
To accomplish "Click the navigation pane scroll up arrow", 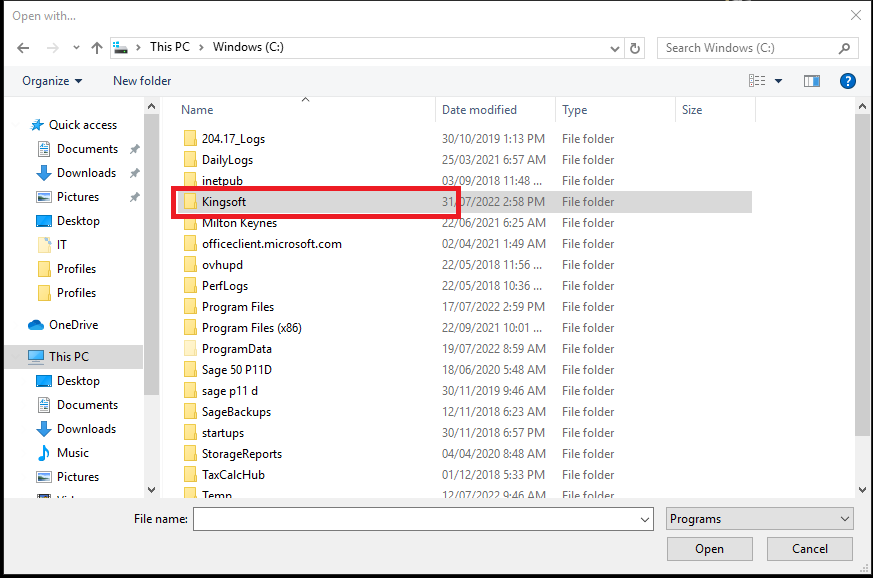I will pos(151,106).
